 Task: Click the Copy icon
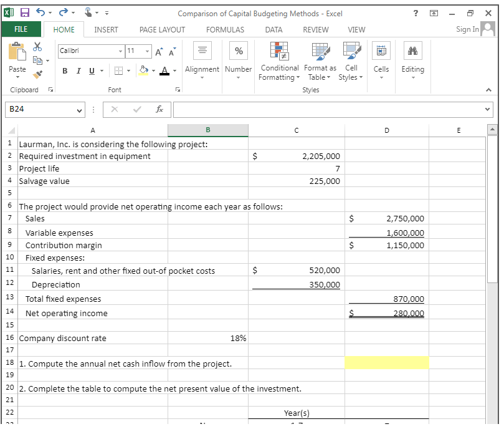coord(37,60)
